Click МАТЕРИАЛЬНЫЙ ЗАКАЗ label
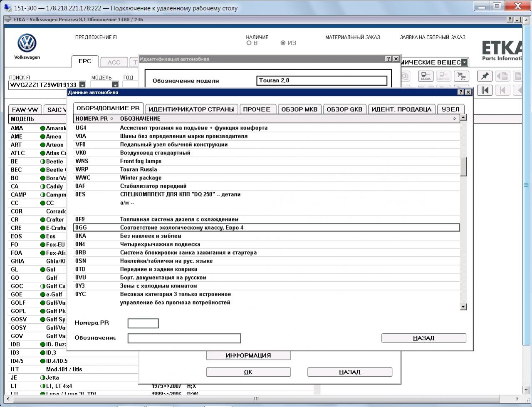This screenshot has height=407, width=532. [353, 37]
